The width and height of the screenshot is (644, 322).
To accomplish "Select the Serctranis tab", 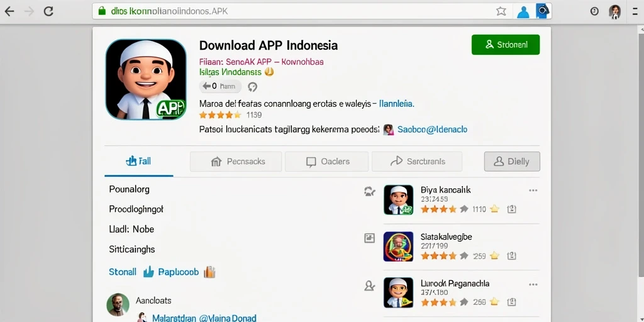I will click(417, 162).
